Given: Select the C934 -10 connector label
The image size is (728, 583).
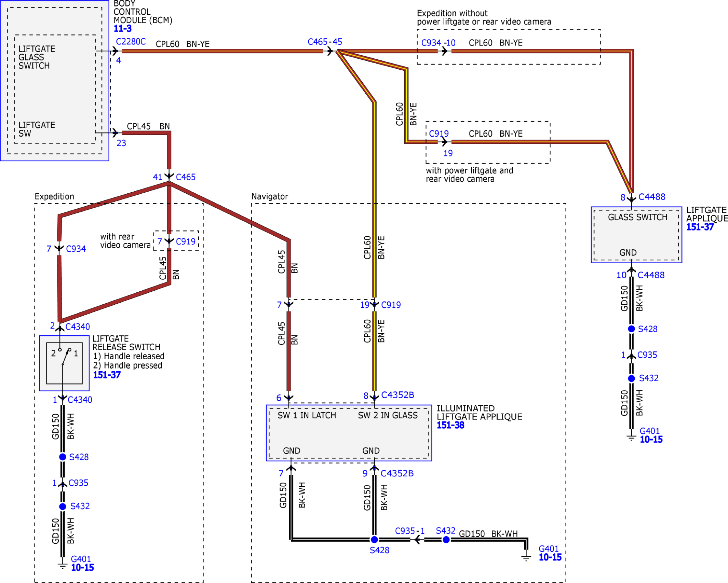Looking at the screenshot, I should click(x=438, y=43).
